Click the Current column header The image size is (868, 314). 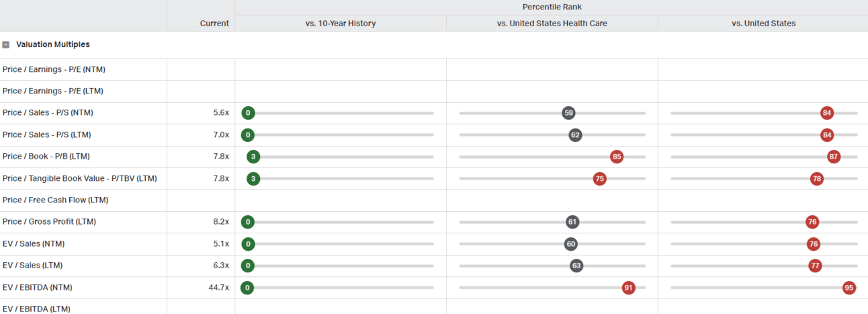(x=214, y=24)
